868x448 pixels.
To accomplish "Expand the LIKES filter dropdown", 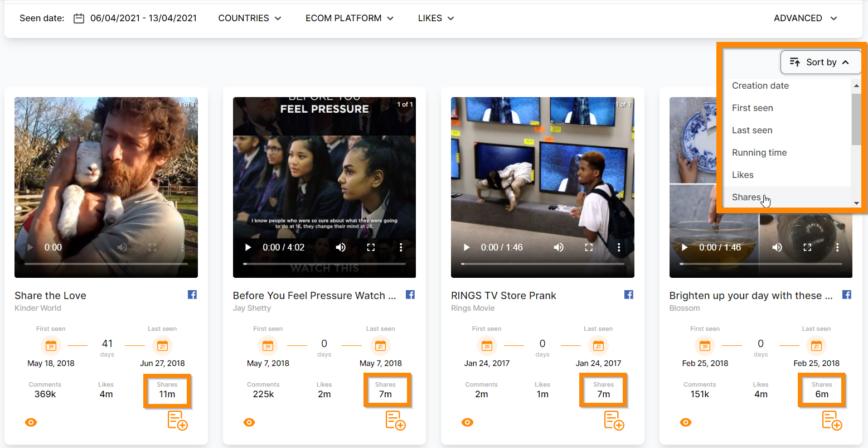I will pos(436,18).
